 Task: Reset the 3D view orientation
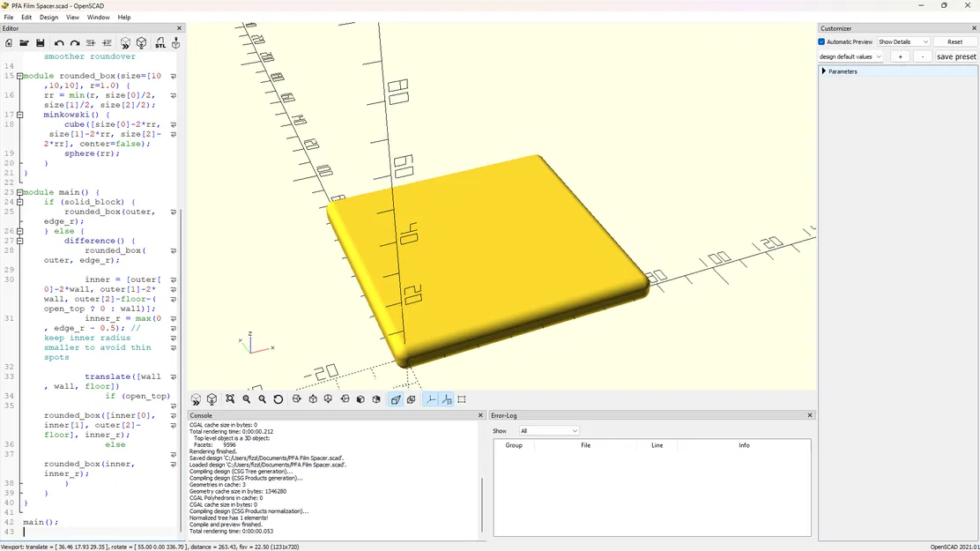(278, 399)
